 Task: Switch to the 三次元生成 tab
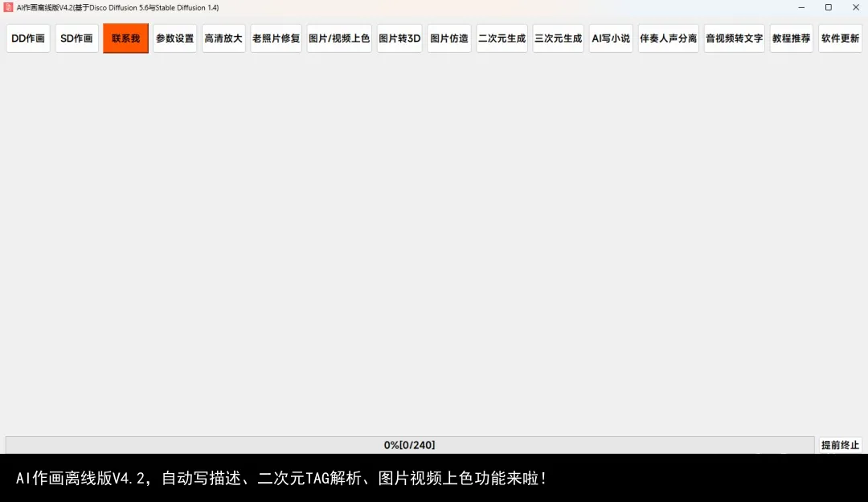[x=558, y=39]
